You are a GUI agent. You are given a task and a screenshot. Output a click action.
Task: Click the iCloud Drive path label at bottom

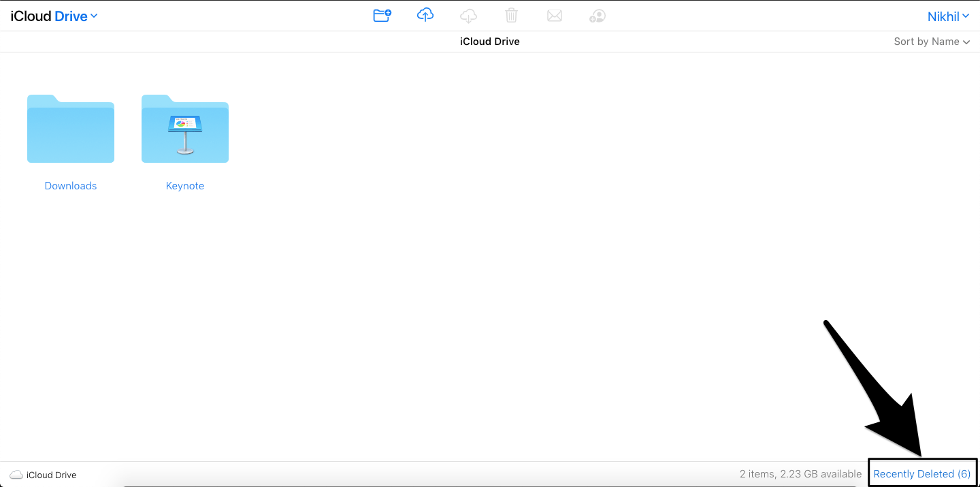point(52,475)
